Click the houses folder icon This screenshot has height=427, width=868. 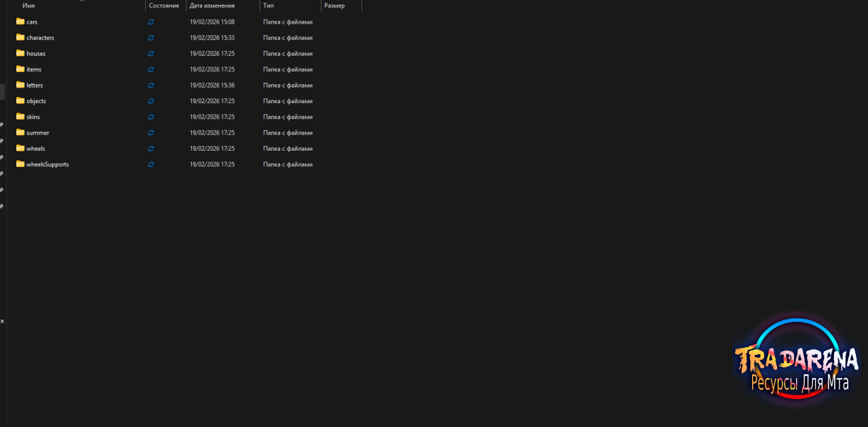coord(20,53)
